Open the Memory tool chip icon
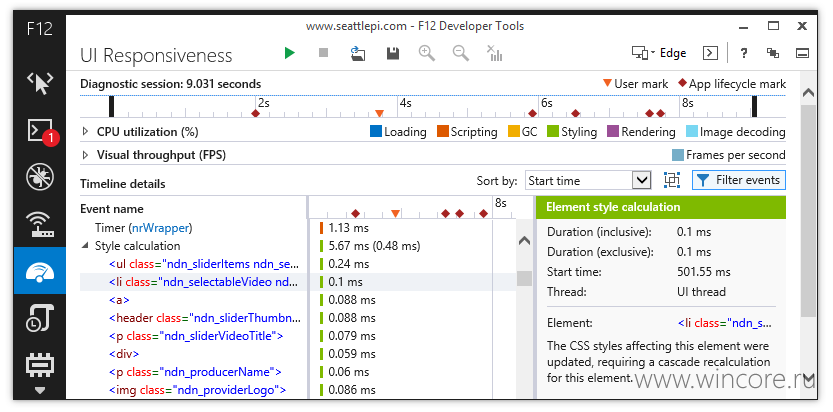 click(x=40, y=365)
